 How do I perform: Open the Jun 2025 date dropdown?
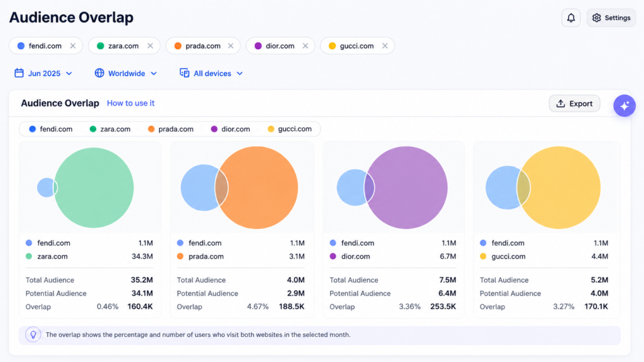[43, 74]
